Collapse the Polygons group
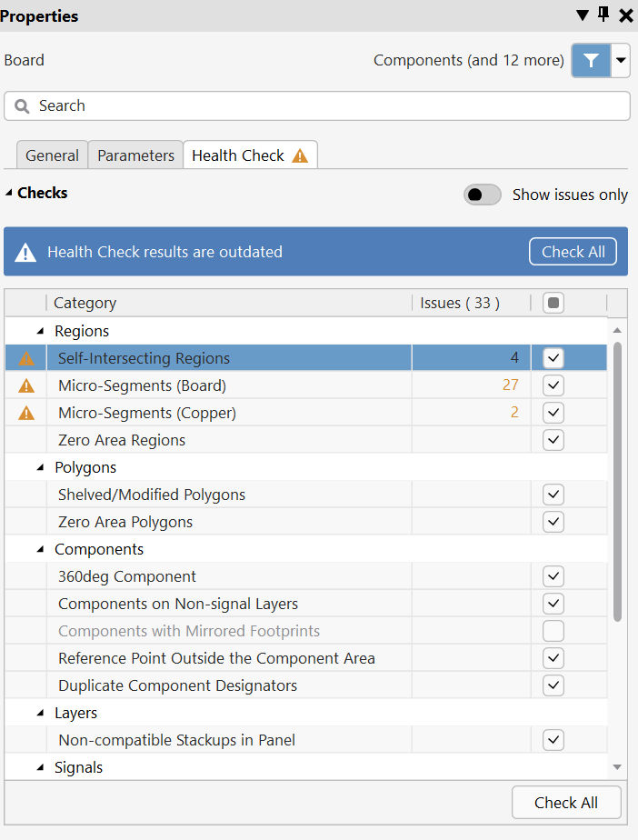Screen dimensions: 638x840 [x=41, y=467]
